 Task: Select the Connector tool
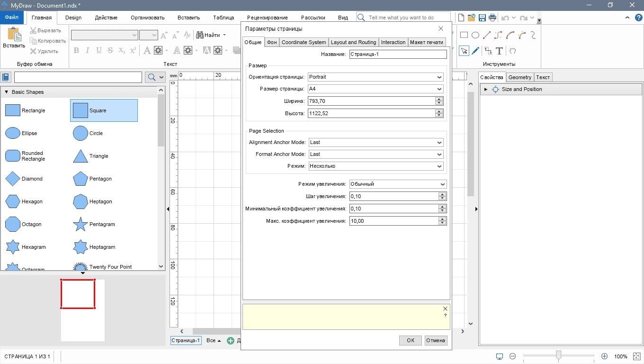pos(488,51)
